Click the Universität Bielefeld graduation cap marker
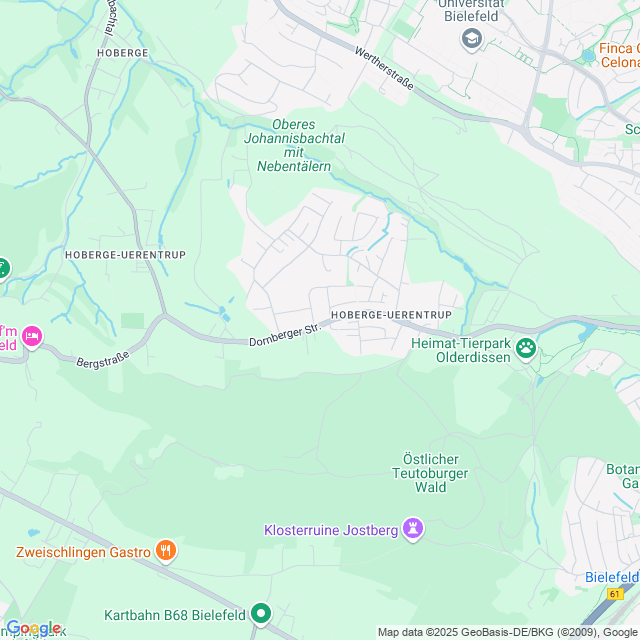 [472, 39]
